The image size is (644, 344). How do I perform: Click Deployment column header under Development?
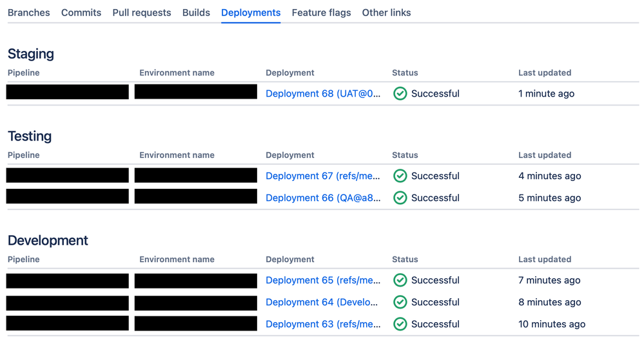[290, 260]
